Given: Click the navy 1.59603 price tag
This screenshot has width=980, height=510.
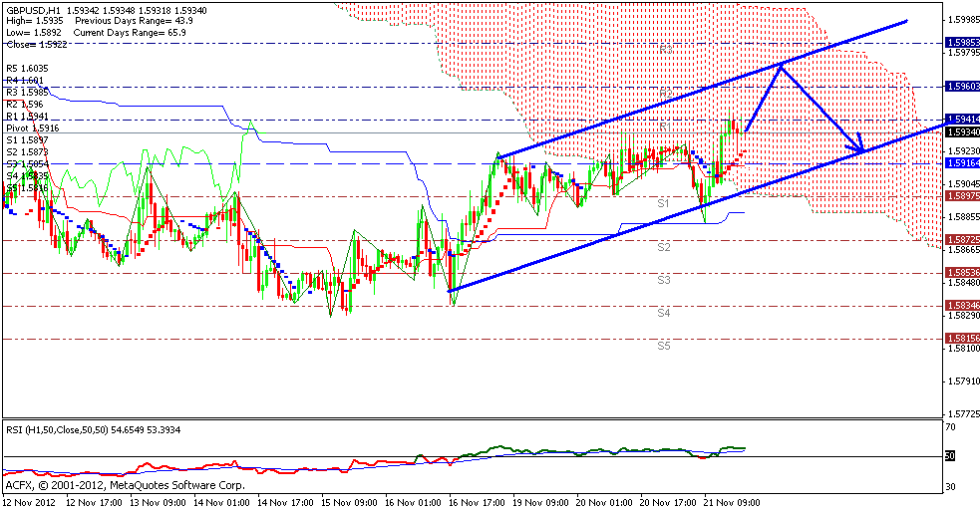Looking at the screenshot, I should (962, 87).
